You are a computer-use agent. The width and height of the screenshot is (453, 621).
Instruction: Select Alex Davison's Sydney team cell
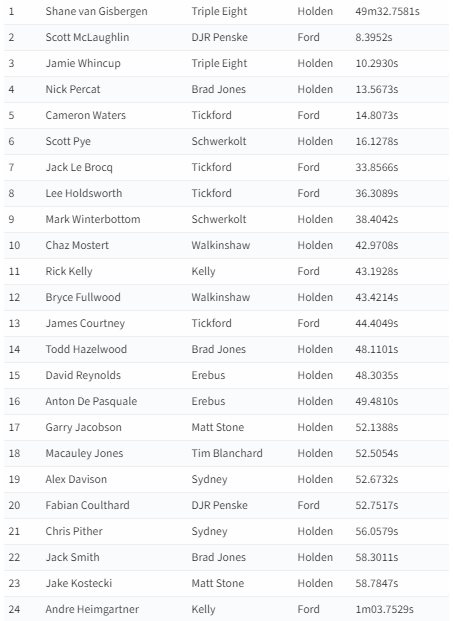coord(209,480)
